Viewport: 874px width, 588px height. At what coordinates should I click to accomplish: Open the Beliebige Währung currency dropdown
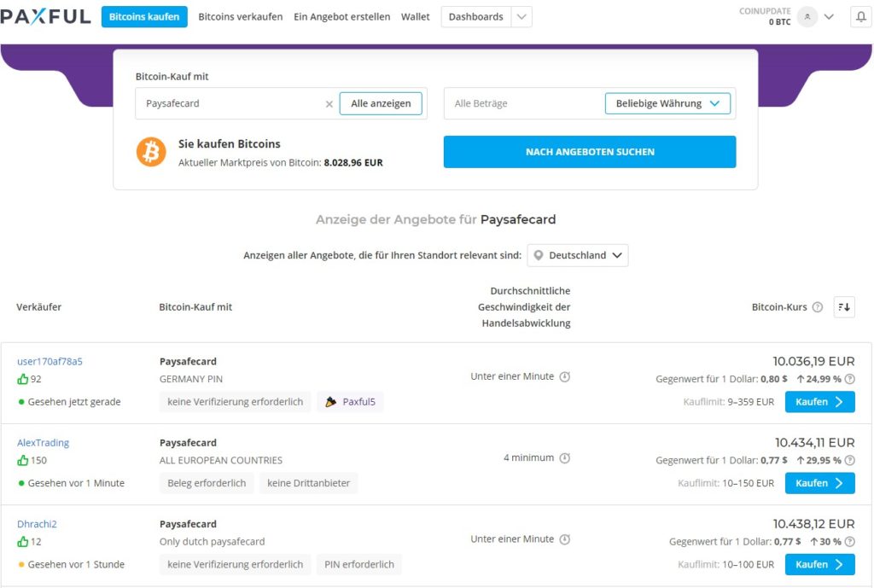click(667, 103)
